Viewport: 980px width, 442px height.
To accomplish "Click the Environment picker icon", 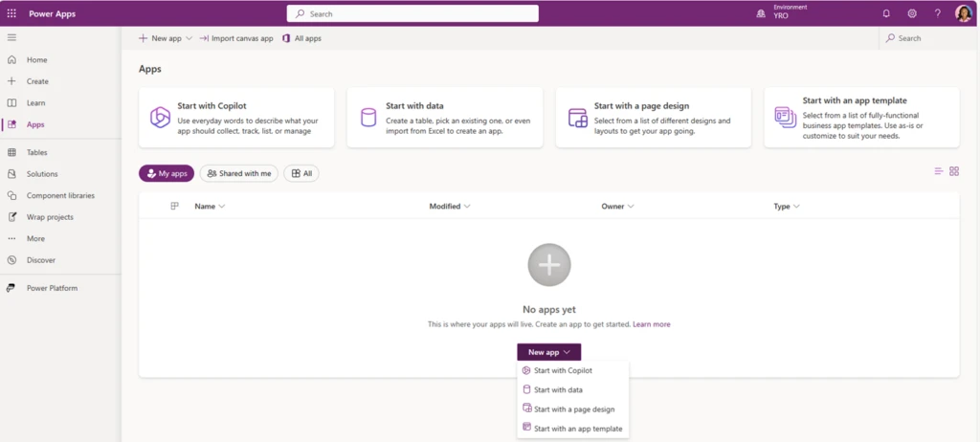I will click(761, 13).
